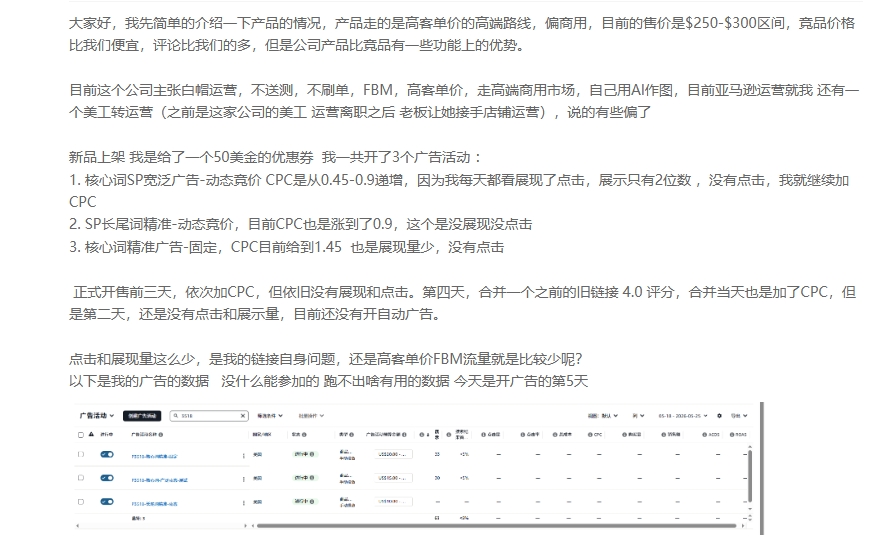Click the settings gear icon above the table
This screenshot has width=891, height=558.
coord(719,416)
